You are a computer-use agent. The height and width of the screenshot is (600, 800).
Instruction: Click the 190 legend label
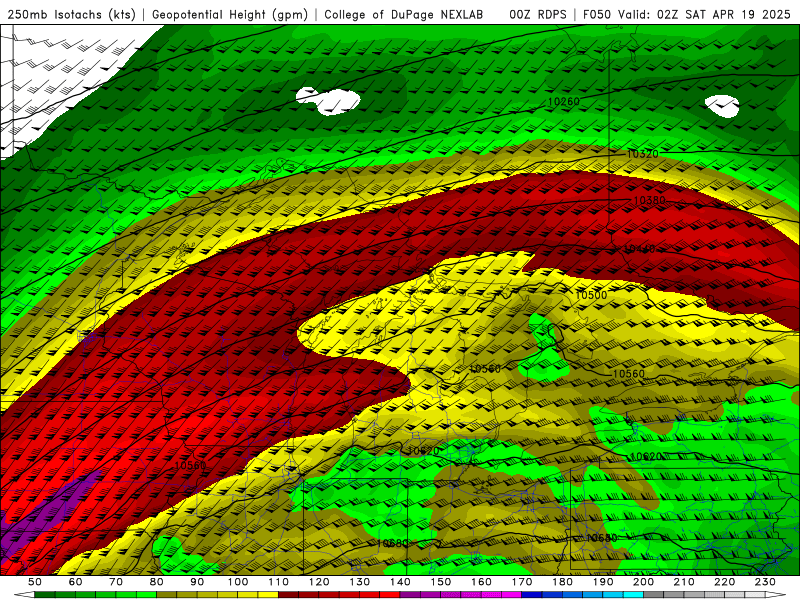coord(603,582)
